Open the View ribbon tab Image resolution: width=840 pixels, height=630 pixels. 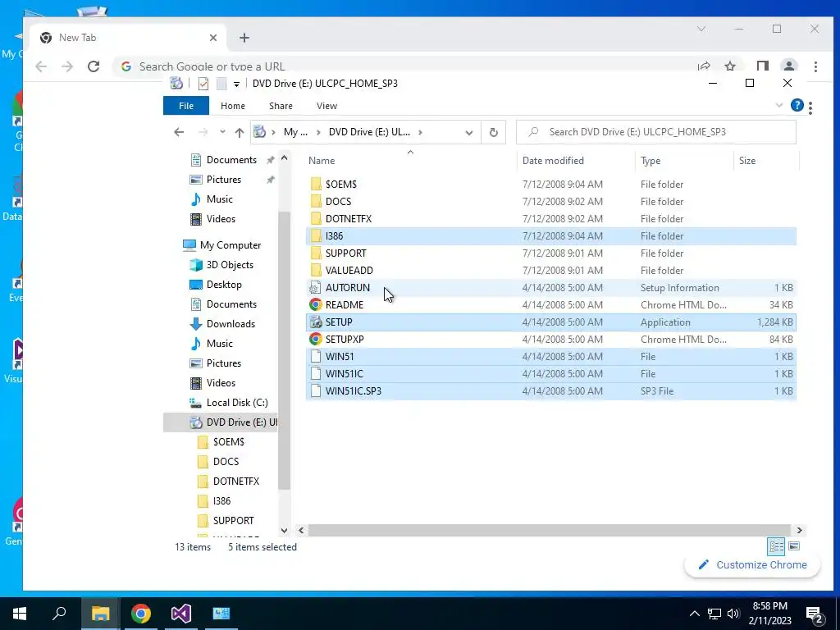pos(326,106)
